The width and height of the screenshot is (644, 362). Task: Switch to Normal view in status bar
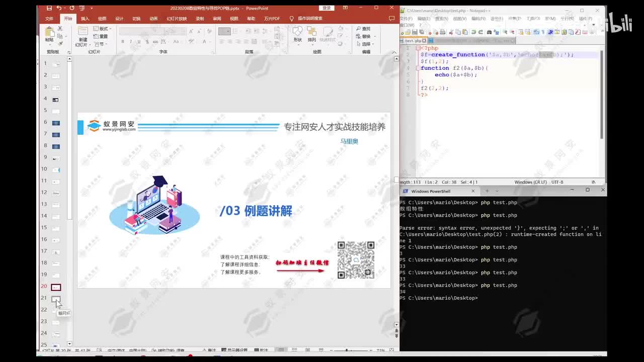coord(281,350)
